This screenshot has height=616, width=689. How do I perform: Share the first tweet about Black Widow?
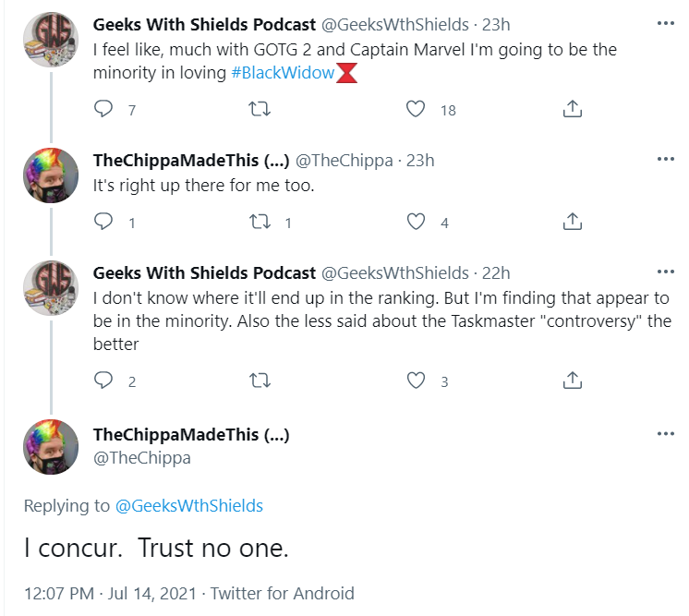click(x=572, y=109)
